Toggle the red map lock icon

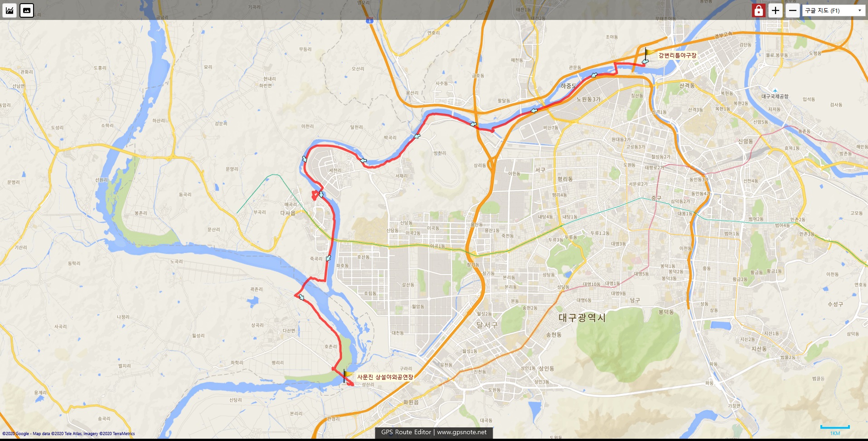click(x=758, y=10)
